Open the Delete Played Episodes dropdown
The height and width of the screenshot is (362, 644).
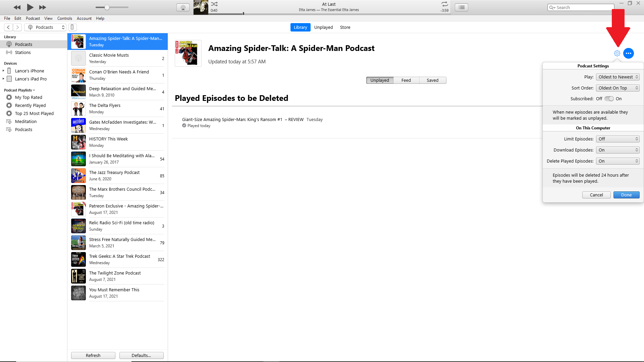(618, 161)
